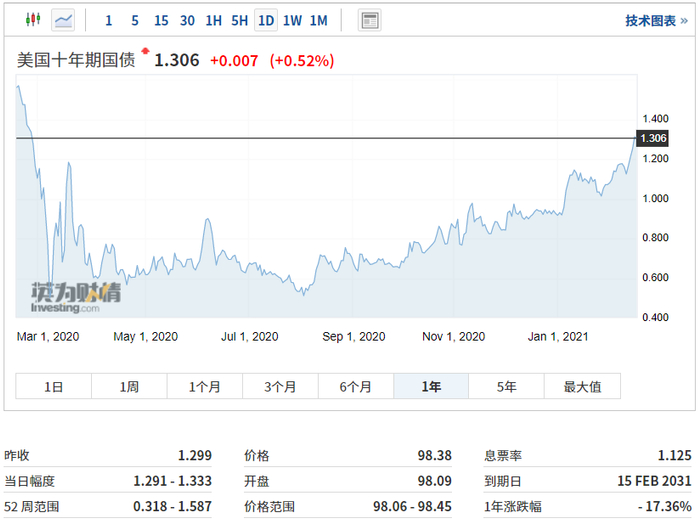This screenshot has height=524, width=700.
Task: Choose the 1W weekly interval
Action: tap(292, 20)
